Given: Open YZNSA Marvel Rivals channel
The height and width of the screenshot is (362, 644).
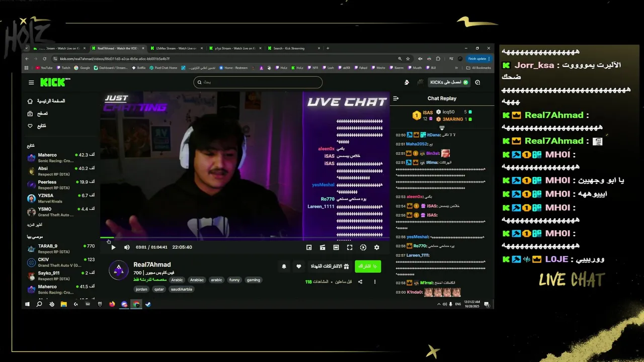Looking at the screenshot, I should (x=60, y=199).
